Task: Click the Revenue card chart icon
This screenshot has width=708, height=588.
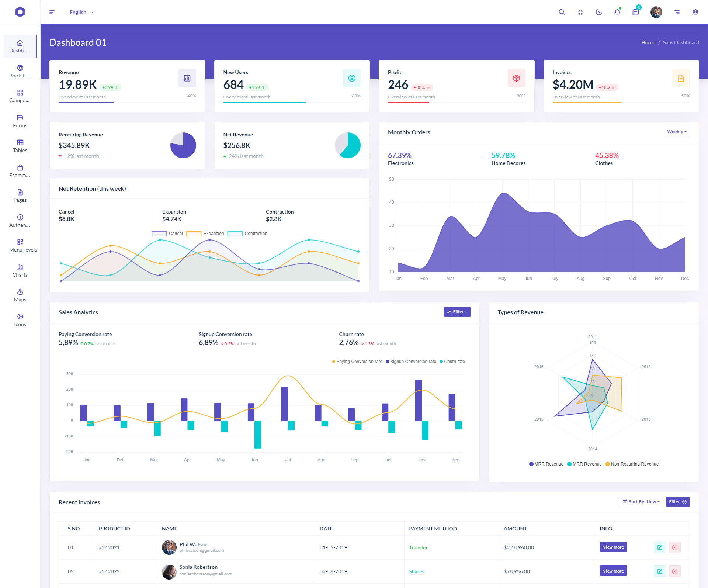Action: point(187,78)
